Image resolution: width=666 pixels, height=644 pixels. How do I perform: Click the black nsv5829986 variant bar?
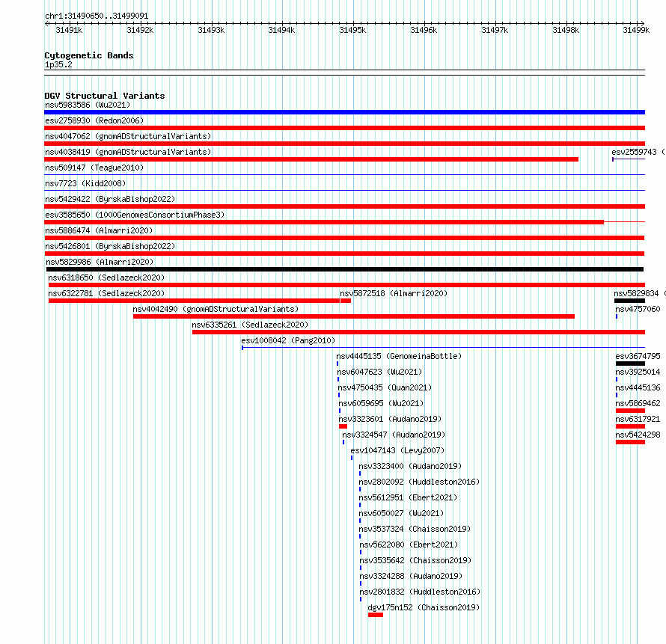tap(345, 269)
